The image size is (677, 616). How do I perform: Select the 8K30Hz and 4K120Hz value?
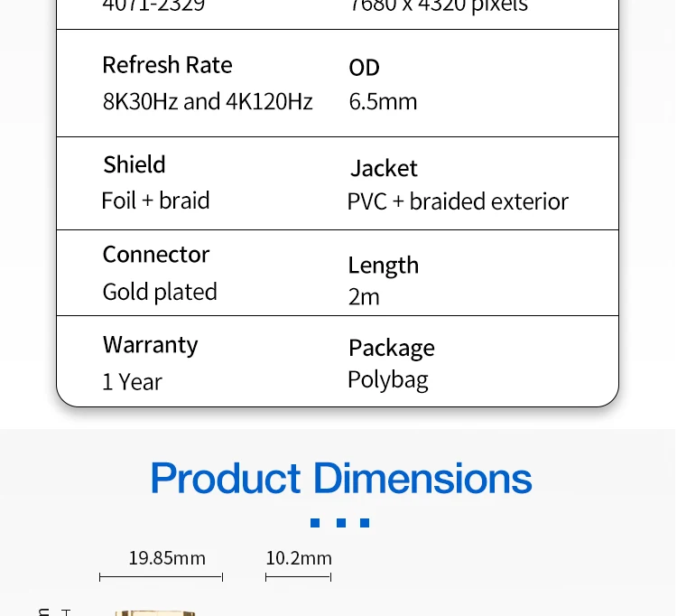(x=208, y=101)
